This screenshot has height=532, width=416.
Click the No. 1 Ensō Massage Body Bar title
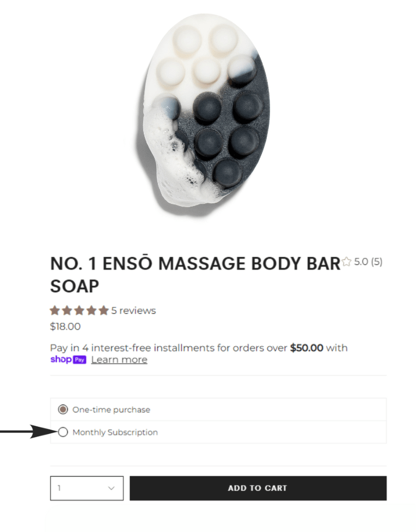[195, 275]
